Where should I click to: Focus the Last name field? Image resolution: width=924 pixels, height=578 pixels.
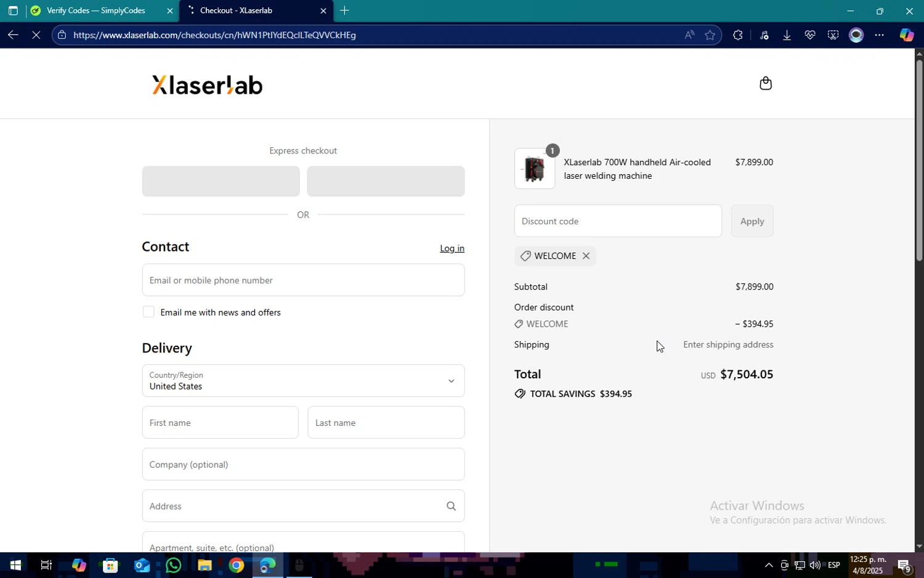386,423
